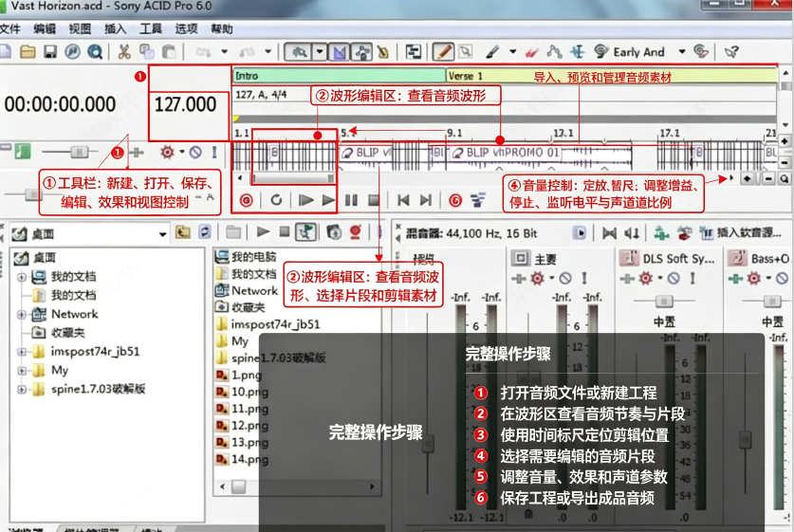Image resolution: width=794 pixels, height=532 pixels.
Task: Open the 桌面 location dropdown in Explorer
Action: [162, 234]
